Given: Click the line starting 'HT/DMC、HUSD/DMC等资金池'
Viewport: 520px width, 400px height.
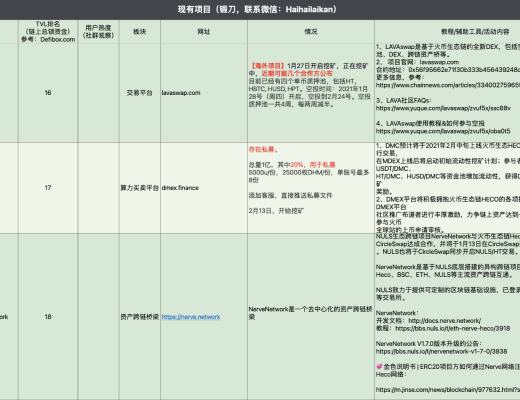Looking at the screenshot, I should coord(448,176).
